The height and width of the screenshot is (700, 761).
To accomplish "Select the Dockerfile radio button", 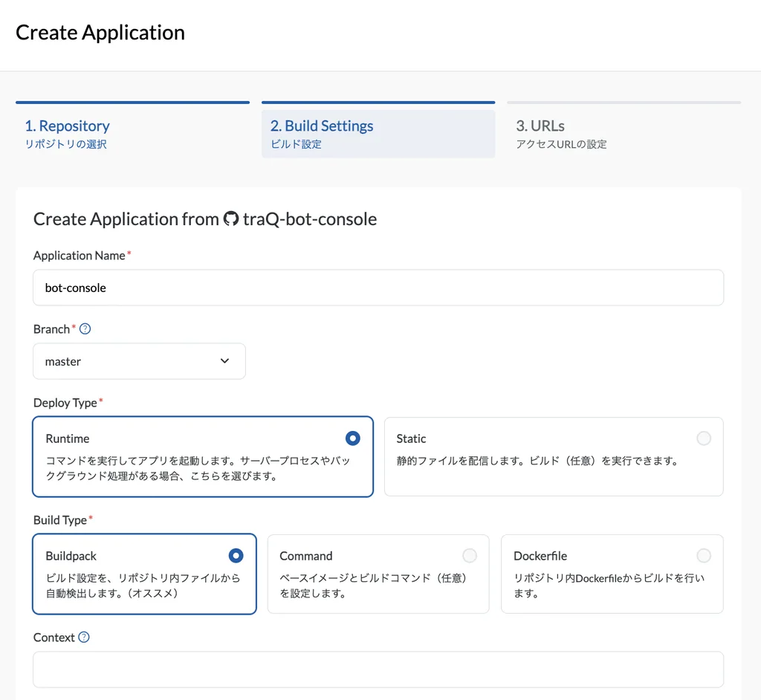I will tap(704, 555).
